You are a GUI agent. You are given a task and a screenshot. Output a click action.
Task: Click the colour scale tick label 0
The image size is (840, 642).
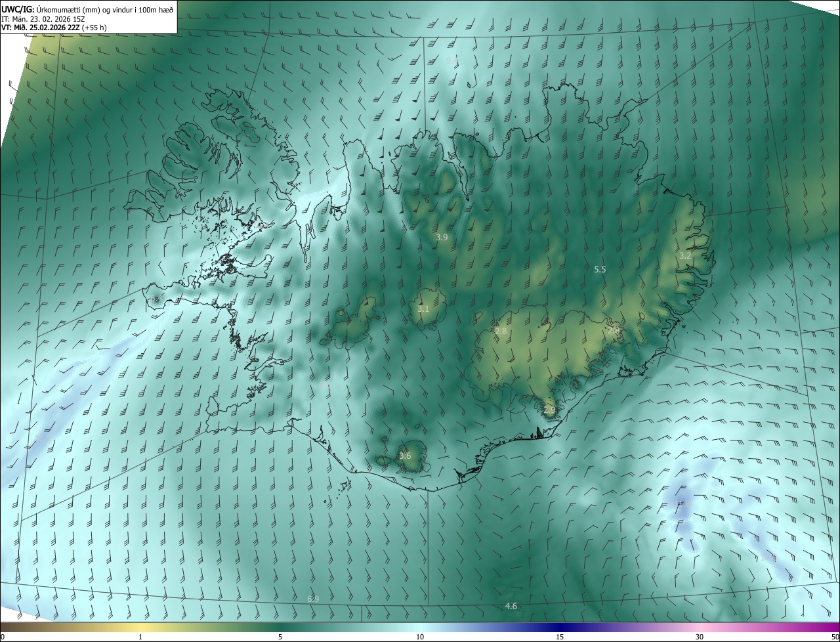[x=3, y=637]
